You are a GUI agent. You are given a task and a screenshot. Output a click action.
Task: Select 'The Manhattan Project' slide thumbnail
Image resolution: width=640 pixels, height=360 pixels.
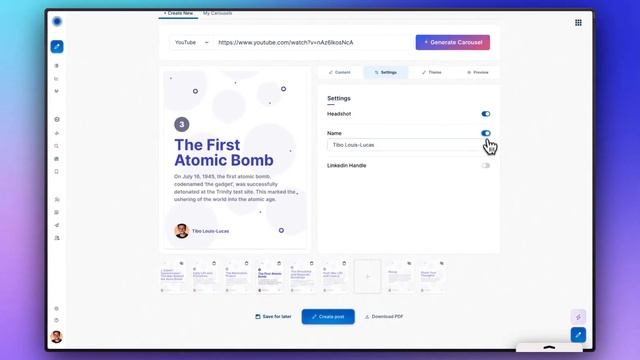pyautogui.click(x=238, y=276)
